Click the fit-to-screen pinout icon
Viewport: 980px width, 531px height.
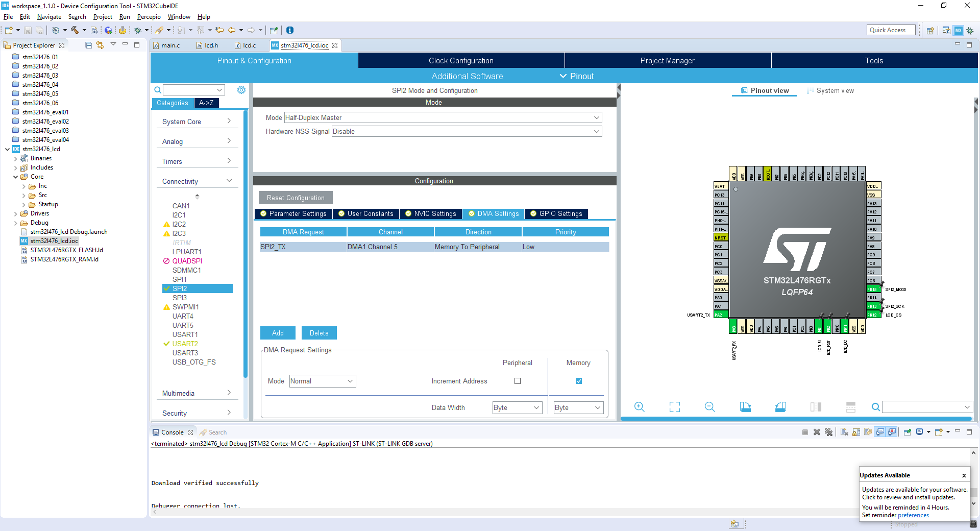(x=675, y=407)
